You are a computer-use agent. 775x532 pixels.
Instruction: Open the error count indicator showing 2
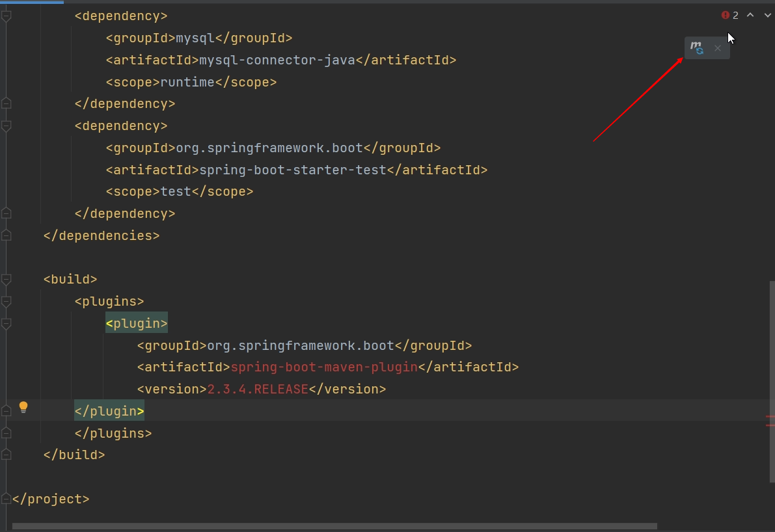(x=730, y=16)
